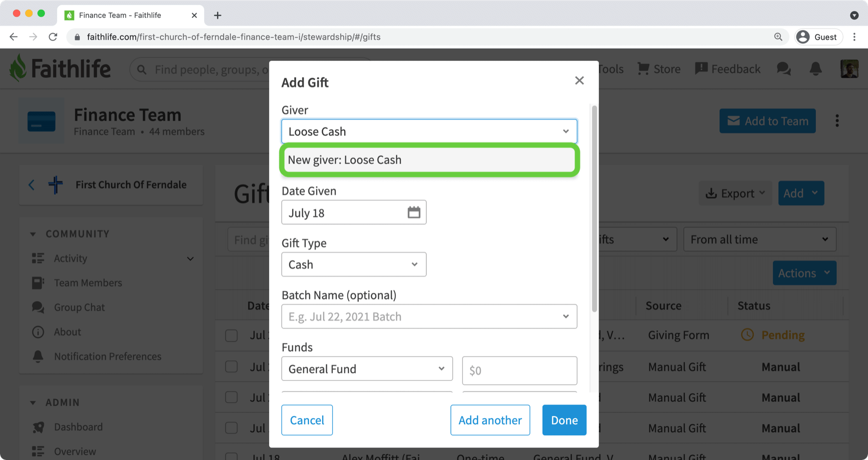The image size is (868, 460).
Task: Click the Group Chat bubble icon
Action: [x=38, y=307]
